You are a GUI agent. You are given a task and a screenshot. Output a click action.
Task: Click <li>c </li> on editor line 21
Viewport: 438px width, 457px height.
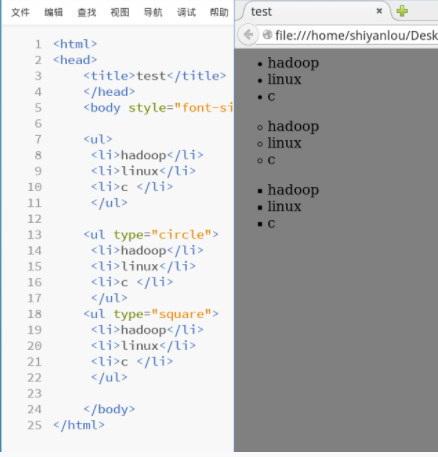132,362
